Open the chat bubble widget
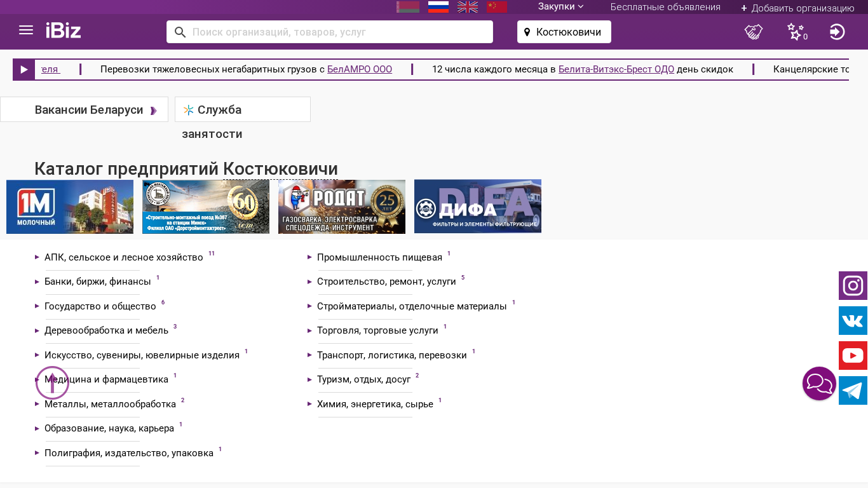 click(819, 384)
